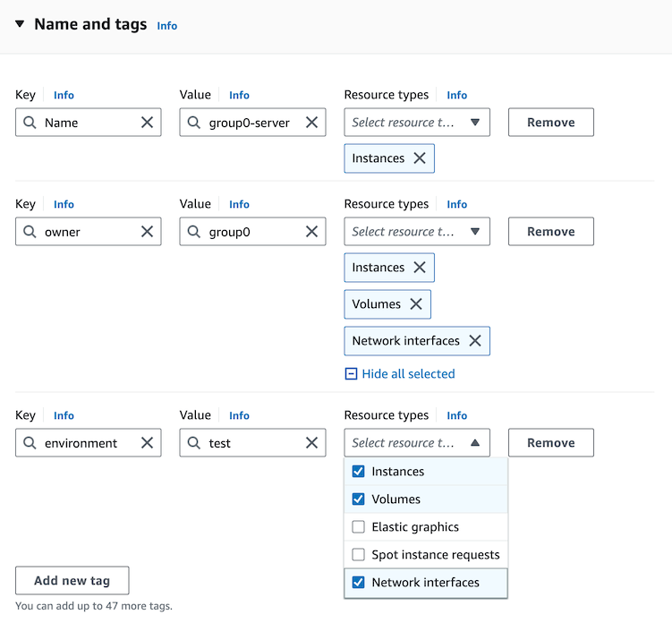This screenshot has width=672, height=640.
Task: Uncheck Network interfaces in dropdown list
Action: 359,583
